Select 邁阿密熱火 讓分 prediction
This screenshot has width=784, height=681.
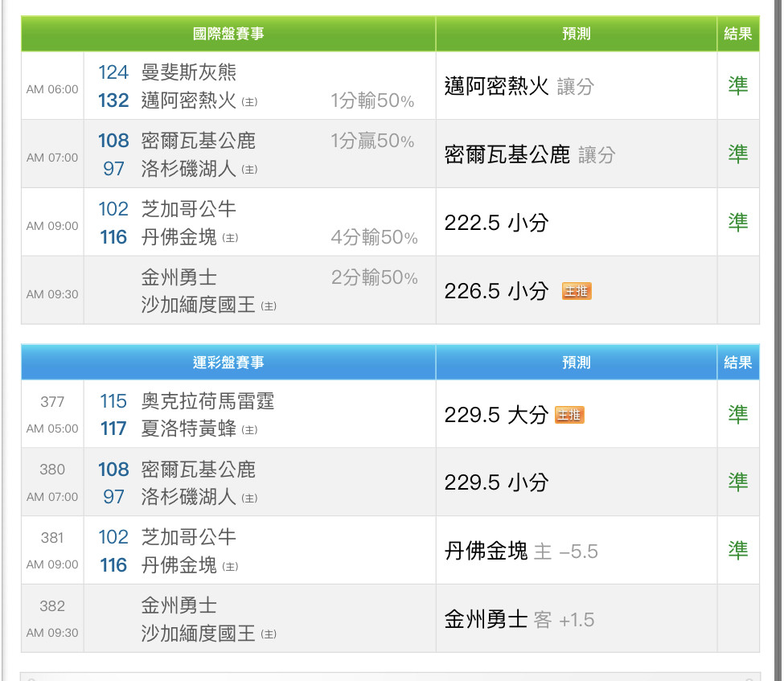pyautogui.click(x=519, y=86)
